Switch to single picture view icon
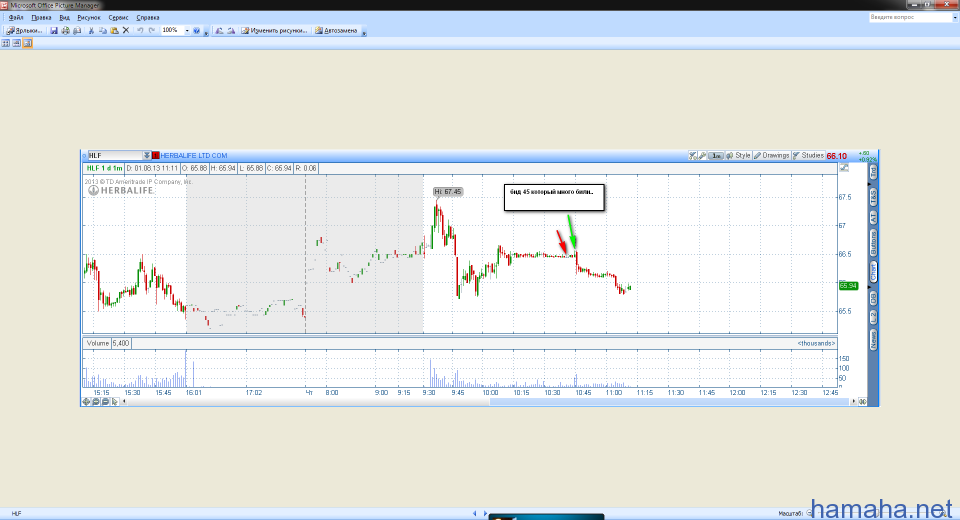Viewport: 960px width, 520px height. pyautogui.click(x=28, y=43)
